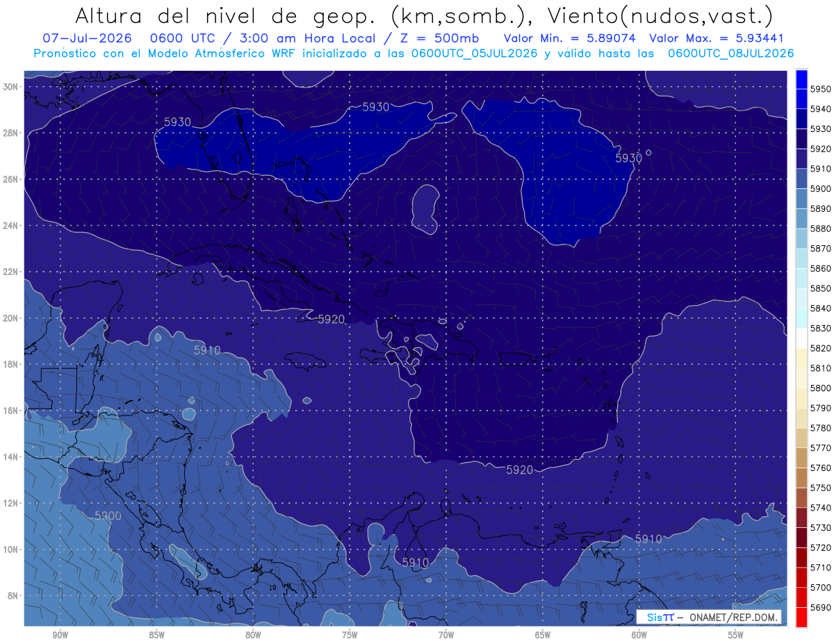This screenshot has height=644, width=834.
Task: Click the '30N' latitude axis label
Action: point(10,87)
